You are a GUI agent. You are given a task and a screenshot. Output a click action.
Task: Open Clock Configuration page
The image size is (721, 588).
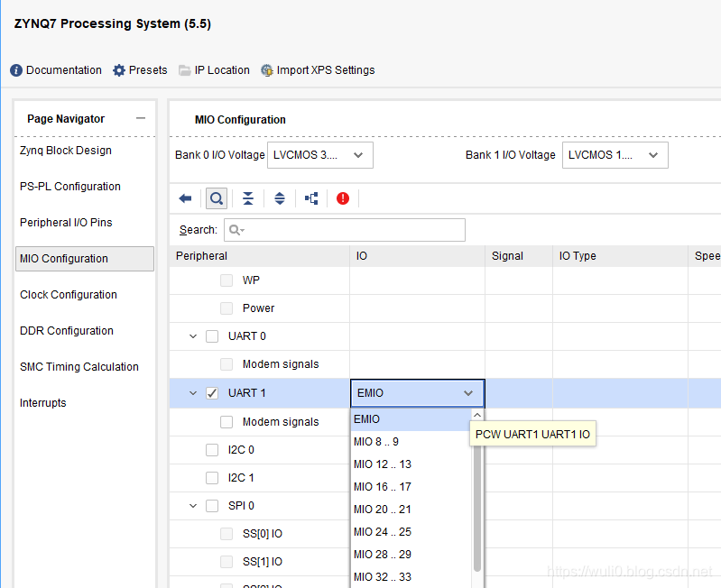pos(69,295)
